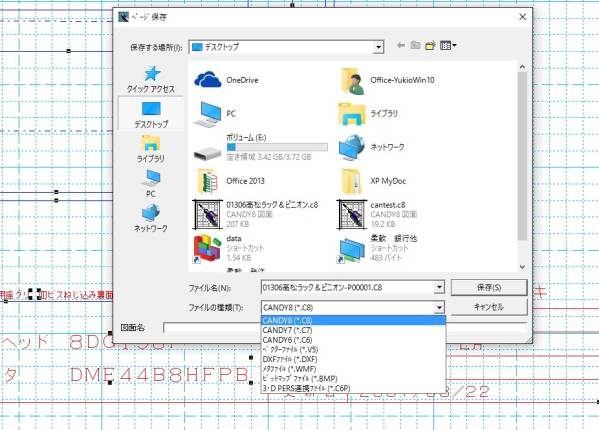This screenshot has height=430, width=599.
Task: Select the OneDrive item
Action: (227, 80)
